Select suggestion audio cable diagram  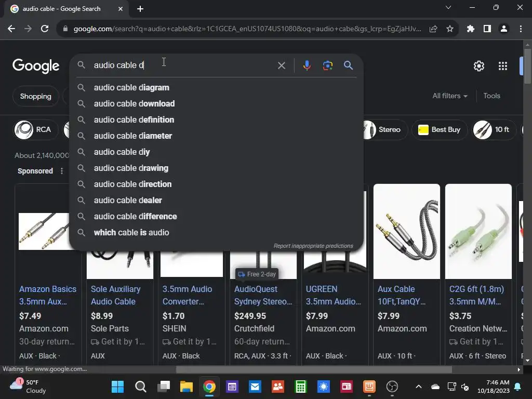point(216,87)
